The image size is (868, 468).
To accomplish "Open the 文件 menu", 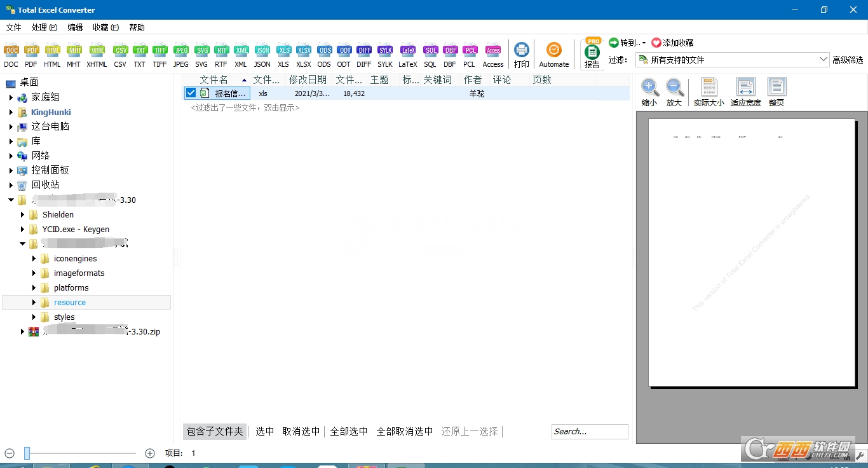I will [13, 27].
